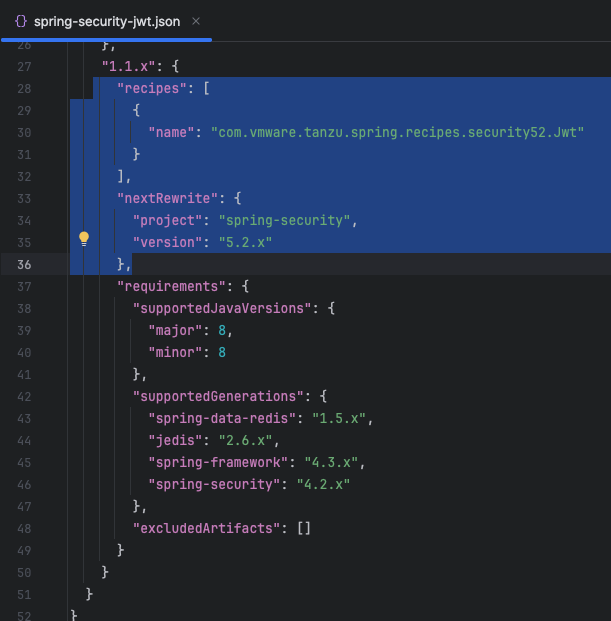Select the spring-security-jwt.json tab

pyautogui.click(x=107, y=21)
